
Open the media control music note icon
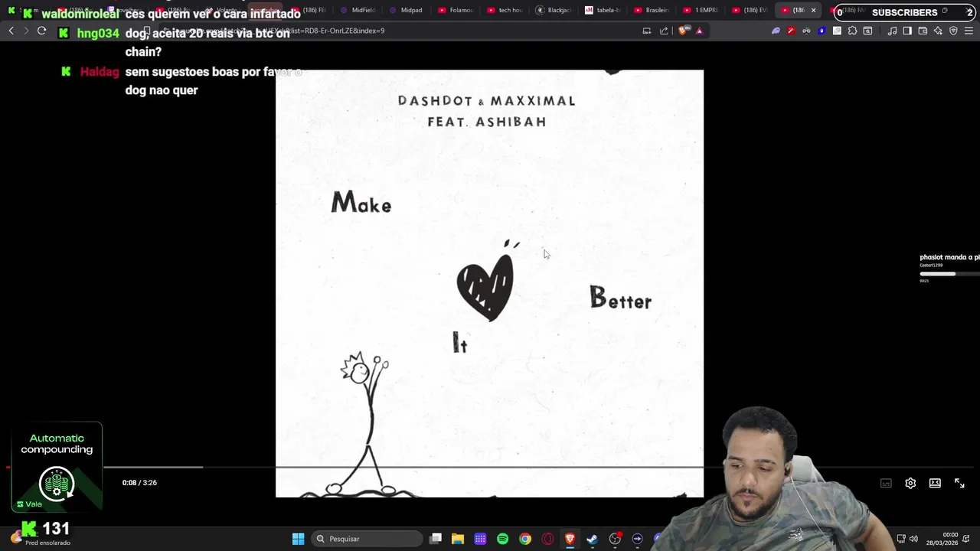coord(892,31)
